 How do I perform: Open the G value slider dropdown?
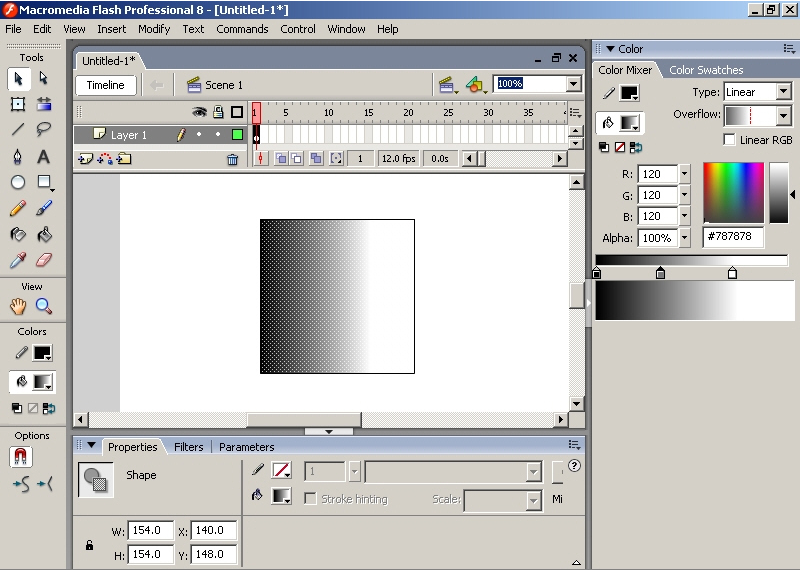coord(684,195)
